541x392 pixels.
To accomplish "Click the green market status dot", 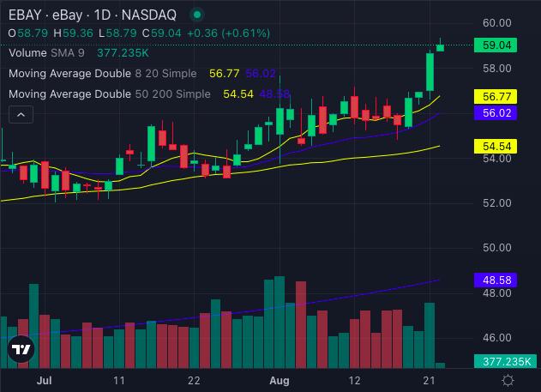I will [x=197, y=15].
